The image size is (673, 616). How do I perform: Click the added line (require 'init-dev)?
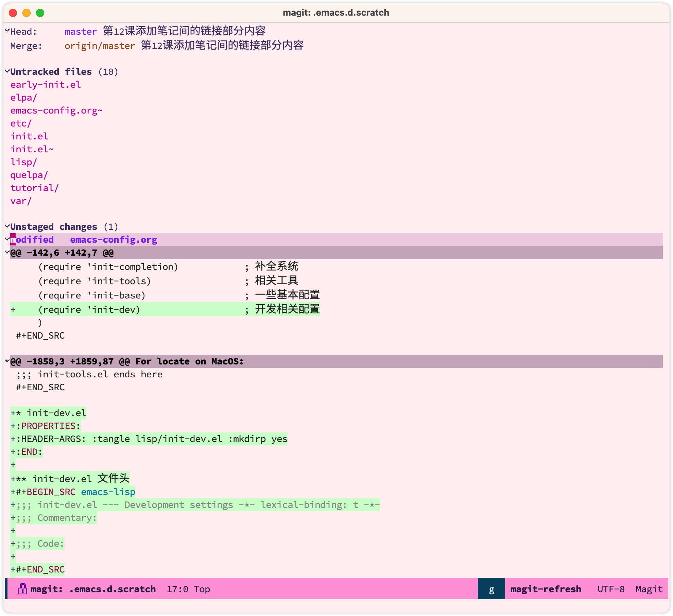165,309
